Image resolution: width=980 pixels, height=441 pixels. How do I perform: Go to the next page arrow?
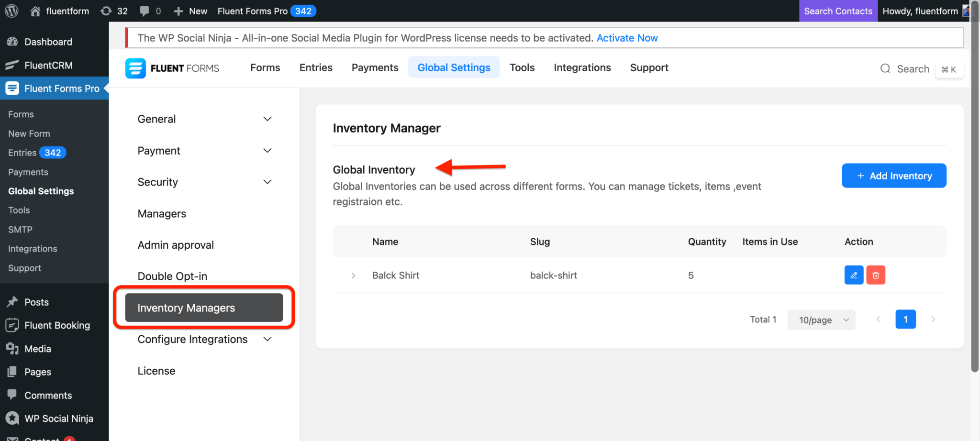click(x=933, y=320)
